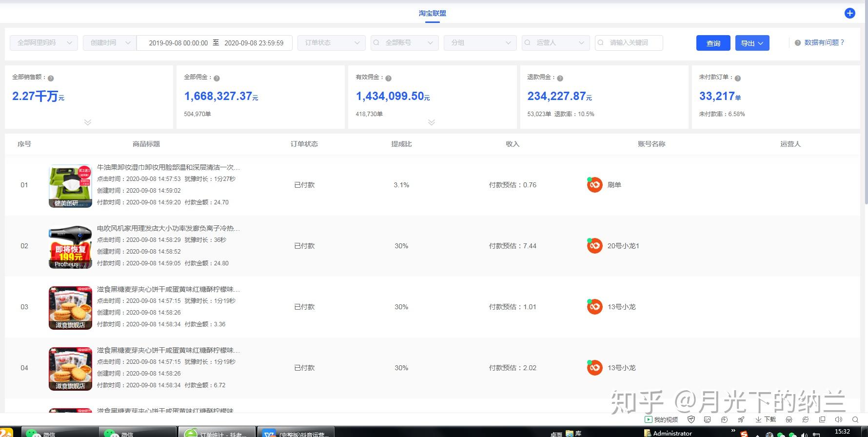Click the magnifier zoom icon in status bar
Image resolution: width=868 pixels, height=437 pixels.
[x=855, y=419]
